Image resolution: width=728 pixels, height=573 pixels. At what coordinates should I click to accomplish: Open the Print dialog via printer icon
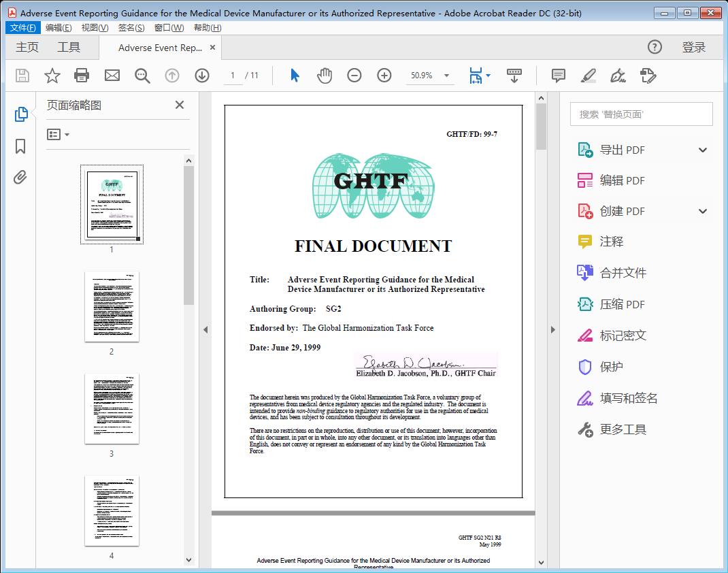pyautogui.click(x=82, y=76)
